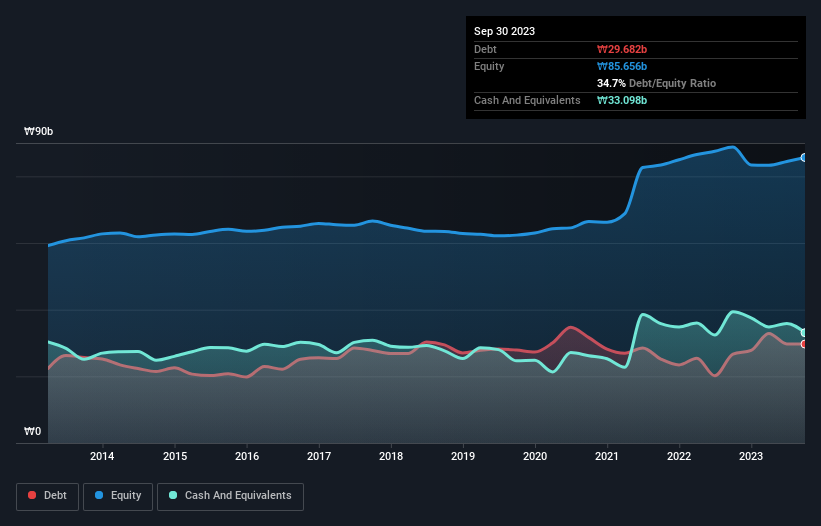Click the 2023 x-axis label

pos(751,456)
